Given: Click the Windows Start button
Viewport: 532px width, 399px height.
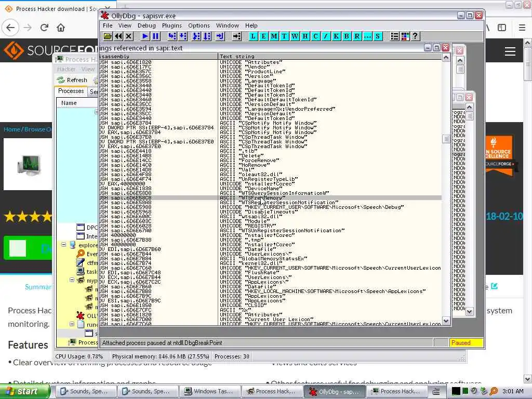Looking at the screenshot, I should pos(24,391).
